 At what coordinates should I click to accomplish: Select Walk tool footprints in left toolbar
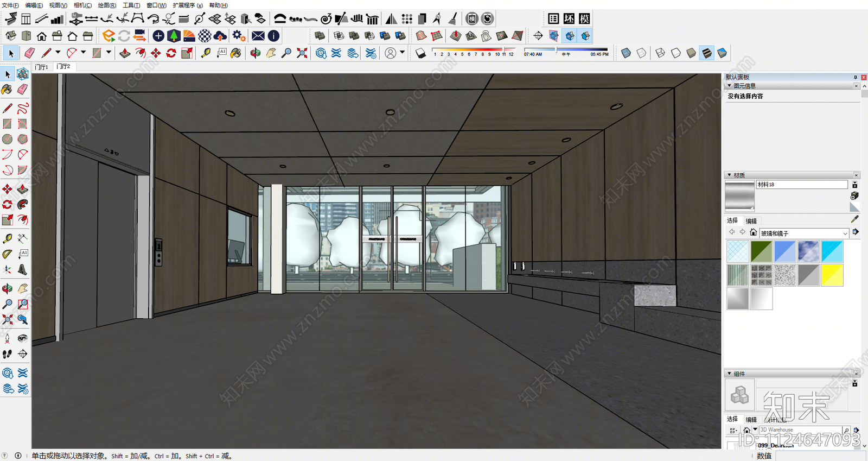pyautogui.click(x=7, y=354)
